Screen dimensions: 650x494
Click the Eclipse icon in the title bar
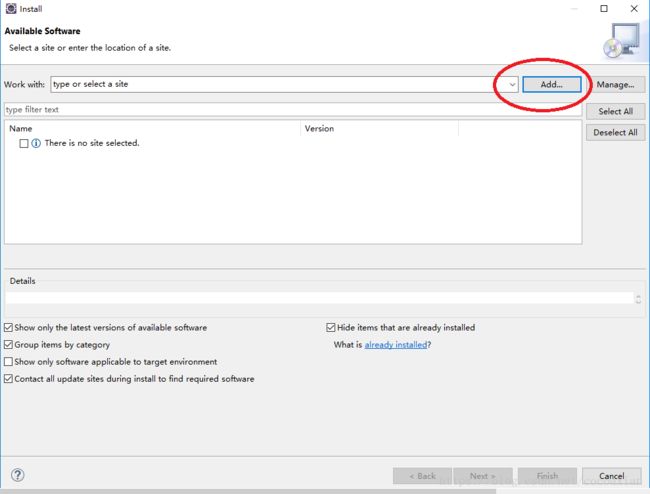click(11, 8)
